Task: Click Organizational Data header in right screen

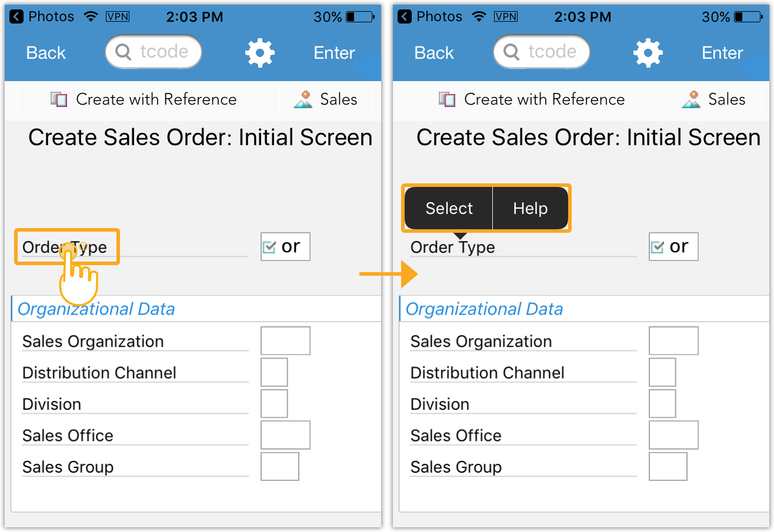Action: pos(484,309)
